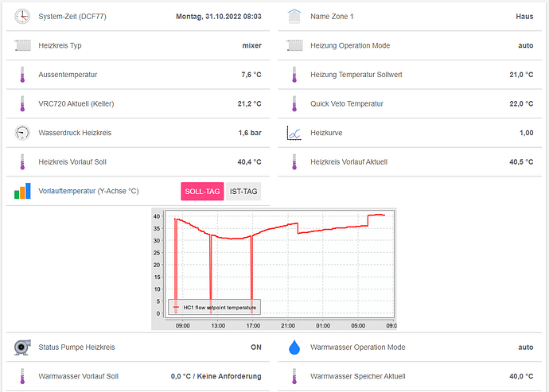Click the radiator icon for Heizkreis Typ
Image resolution: width=549 pixels, height=392 pixels.
coord(21,45)
